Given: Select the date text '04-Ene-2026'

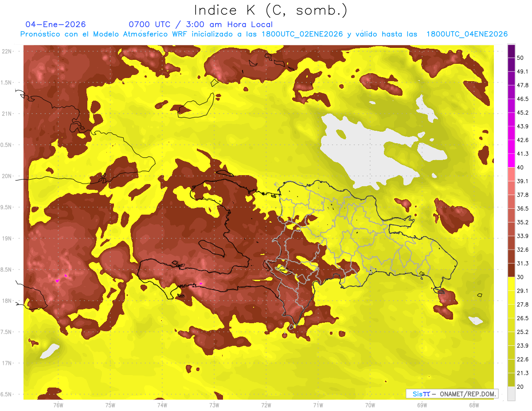Looking at the screenshot, I should pyautogui.click(x=56, y=24).
